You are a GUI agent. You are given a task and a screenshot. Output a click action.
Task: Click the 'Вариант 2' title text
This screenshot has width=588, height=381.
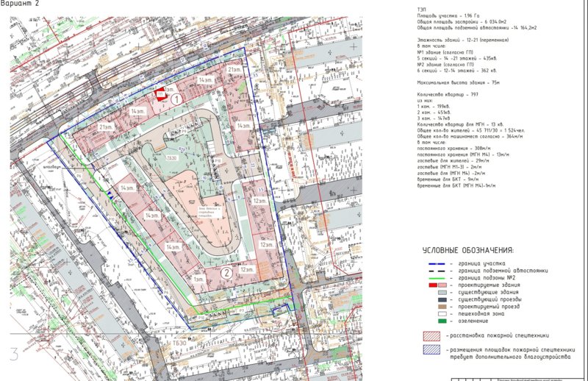click(x=25, y=6)
